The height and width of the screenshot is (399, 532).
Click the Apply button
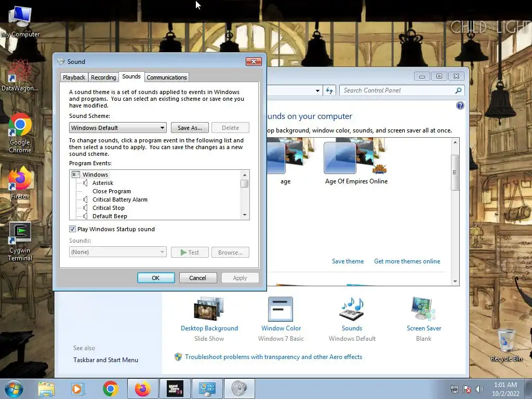click(x=240, y=278)
